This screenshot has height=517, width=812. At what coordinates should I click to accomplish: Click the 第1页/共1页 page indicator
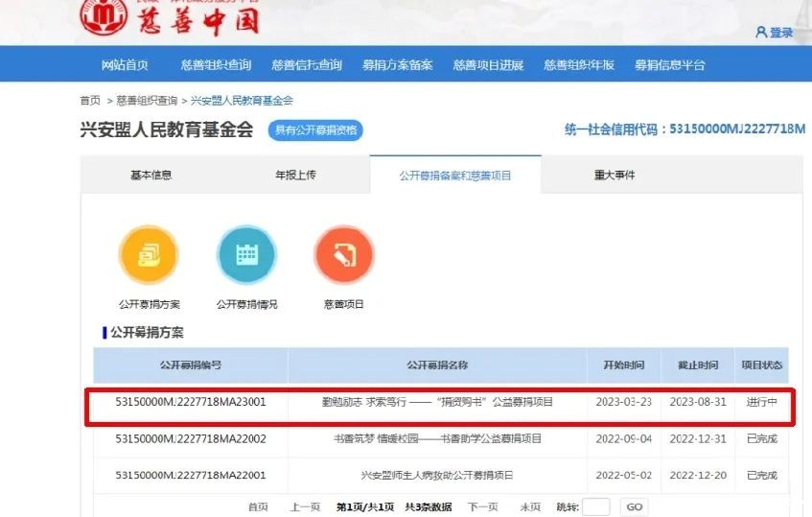click(365, 507)
